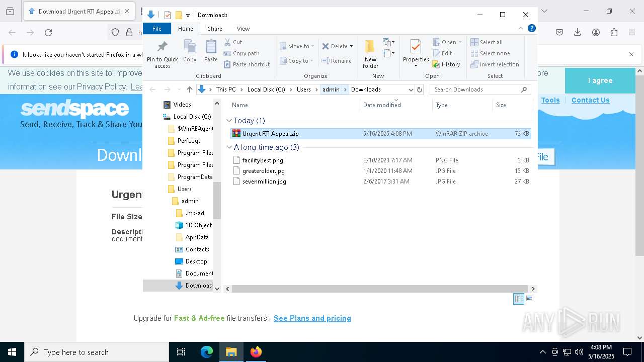Click the Cut scissors command
Image resolution: width=644 pixels, height=362 pixels.
tap(233, 42)
